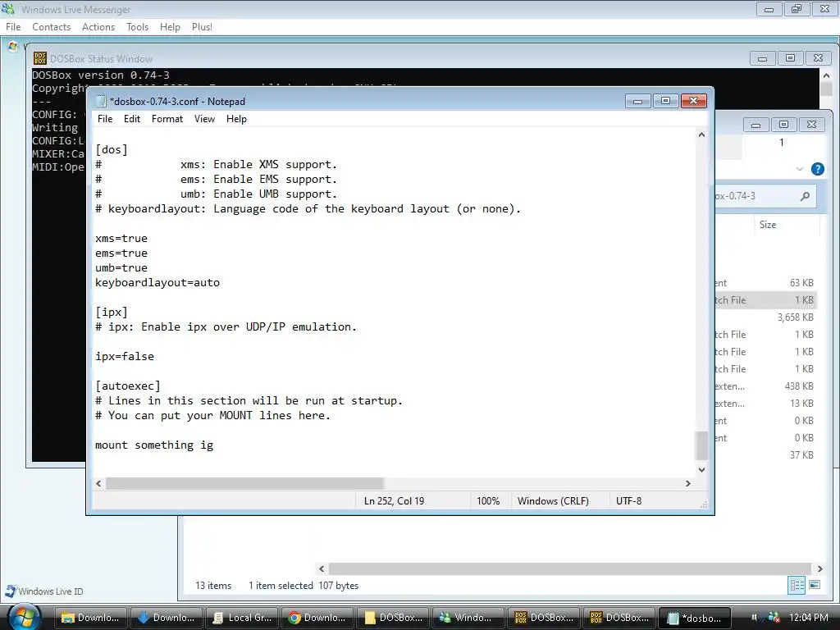Screen dimensions: 840x630
Task: Click Explorer horizontal scrollbar left arrow
Action: [x=322, y=569]
